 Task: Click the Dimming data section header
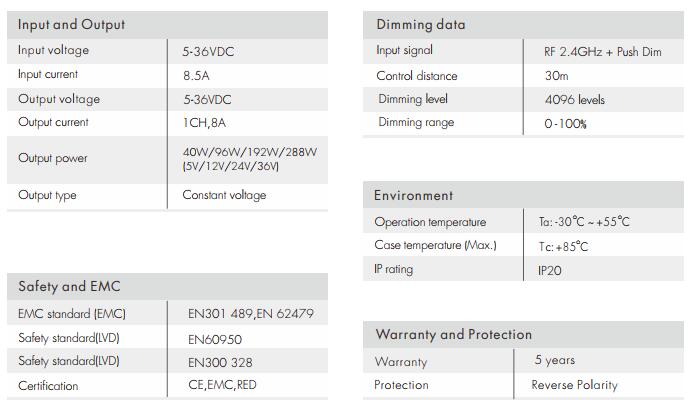tap(420, 25)
